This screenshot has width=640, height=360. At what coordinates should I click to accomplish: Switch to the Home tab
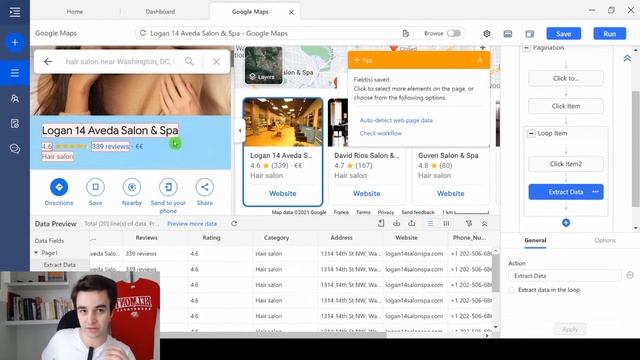pyautogui.click(x=75, y=12)
